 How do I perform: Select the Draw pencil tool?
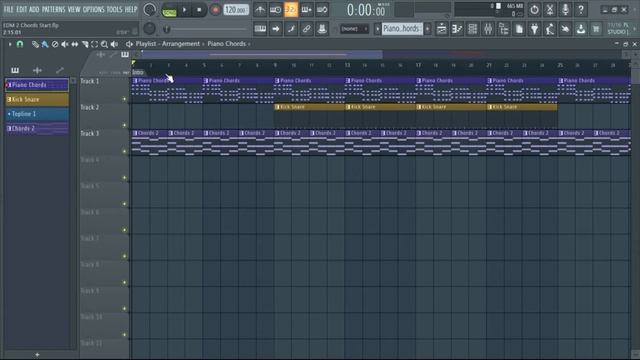pyautogui.click(x=35, y=44)
